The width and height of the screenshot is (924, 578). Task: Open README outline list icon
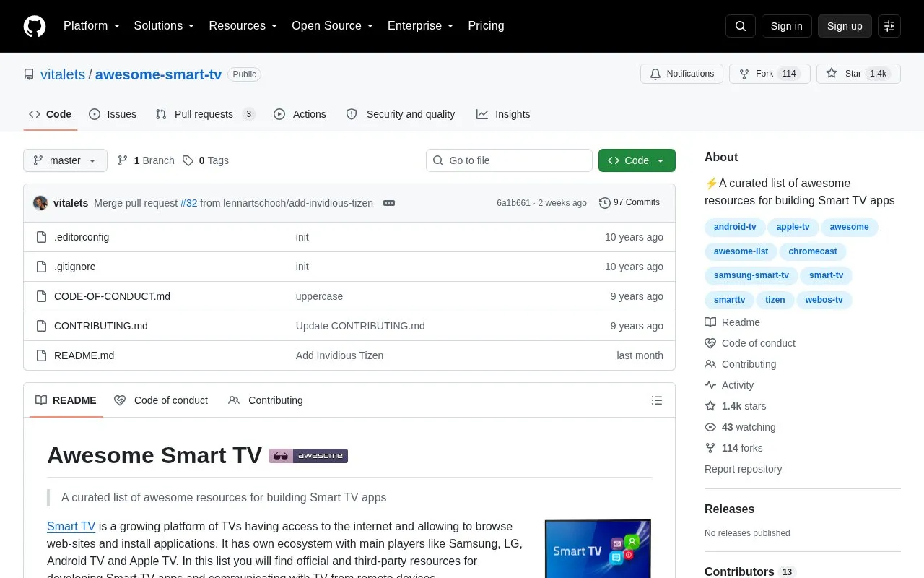657,400
